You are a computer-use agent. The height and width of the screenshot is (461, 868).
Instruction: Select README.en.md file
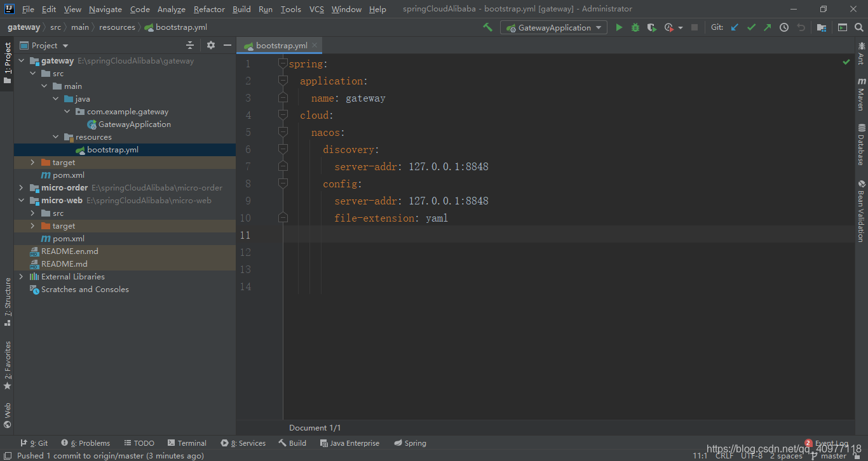[64, 251]
